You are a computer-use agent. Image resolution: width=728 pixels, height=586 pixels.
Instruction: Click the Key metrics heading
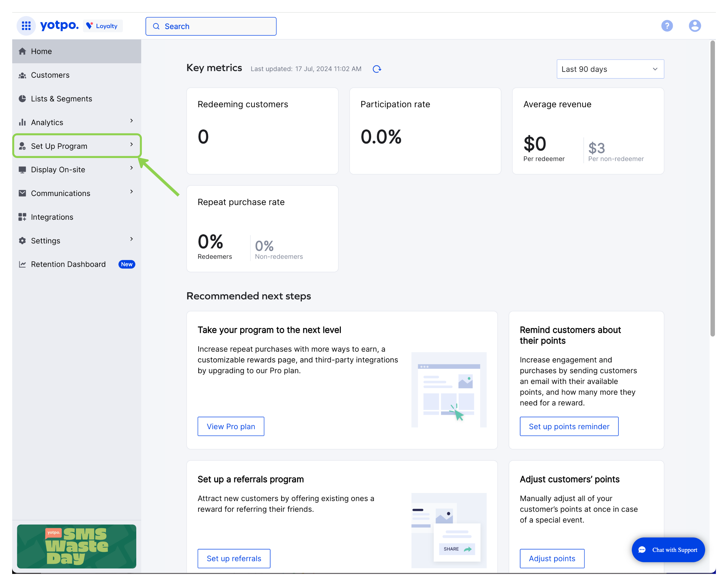click(x=214, y=68)
